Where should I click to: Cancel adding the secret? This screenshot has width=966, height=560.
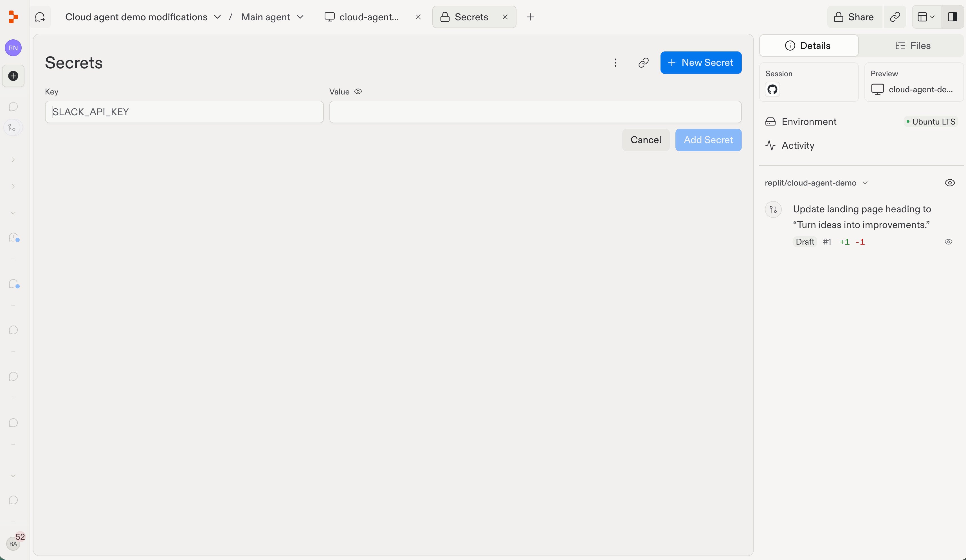tap(646, 140)
